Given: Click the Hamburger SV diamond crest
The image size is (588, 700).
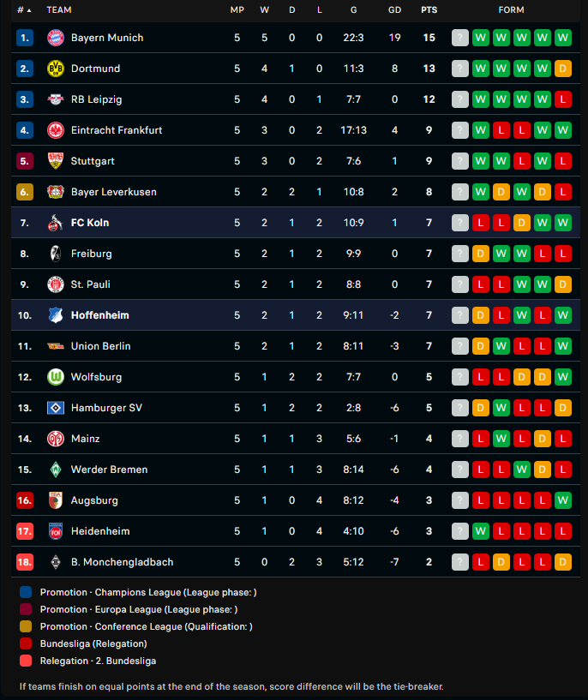Looking at the screenshot, I should 56,408.
